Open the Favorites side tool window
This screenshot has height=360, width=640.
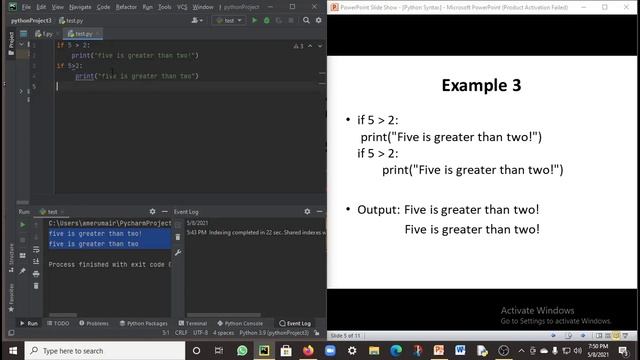(11, 298)
